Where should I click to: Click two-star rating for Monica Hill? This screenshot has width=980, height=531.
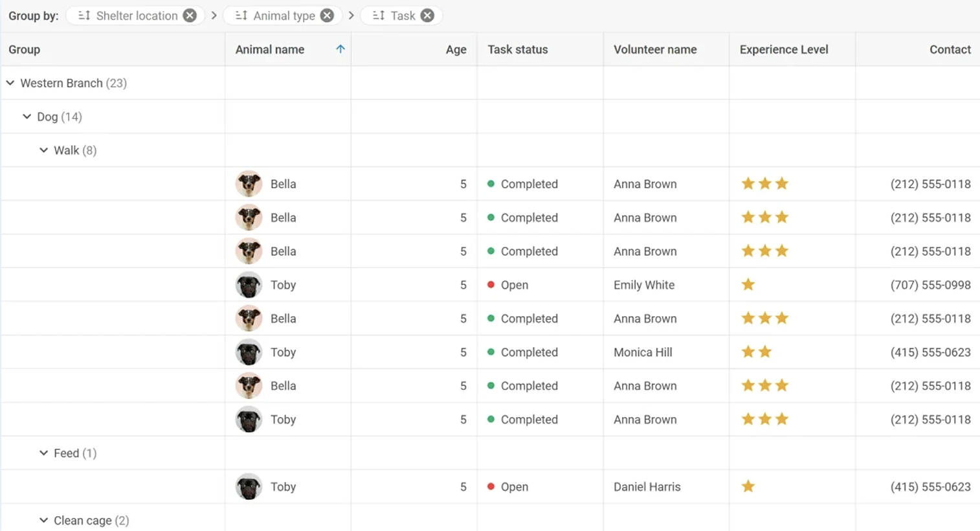click(x=757, y=352)
